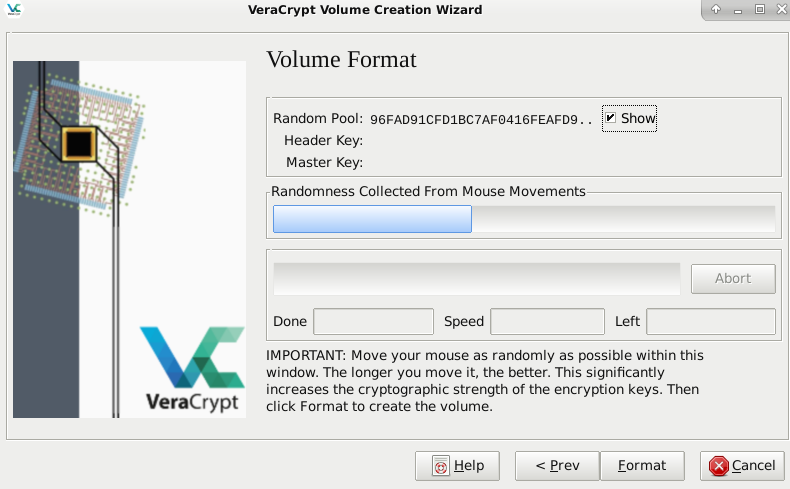
Task: Minimize the VeraCrypt wizard window
Action: (738, 10)
